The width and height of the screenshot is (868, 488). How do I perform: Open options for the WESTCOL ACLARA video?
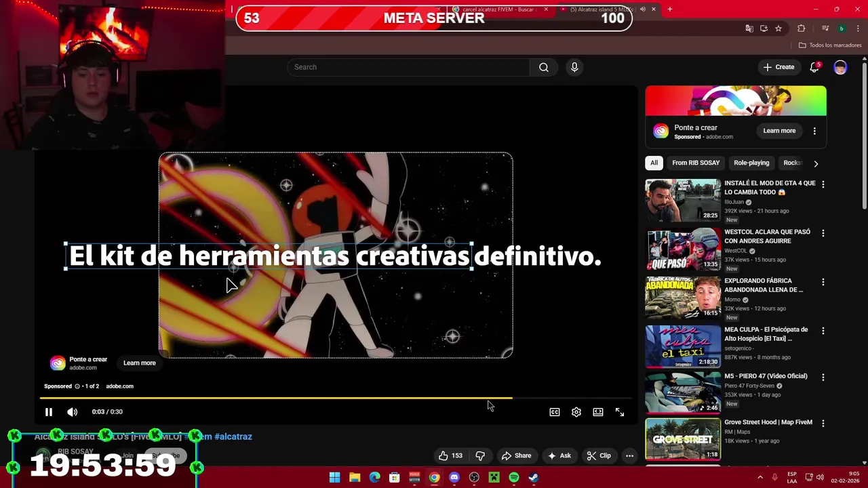pos(823,233)
